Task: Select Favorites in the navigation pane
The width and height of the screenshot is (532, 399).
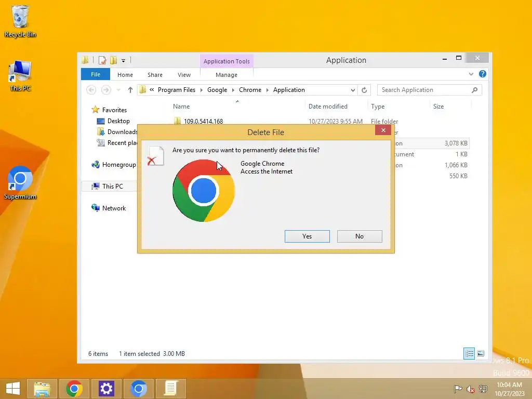Action: [x=114, y=110]
